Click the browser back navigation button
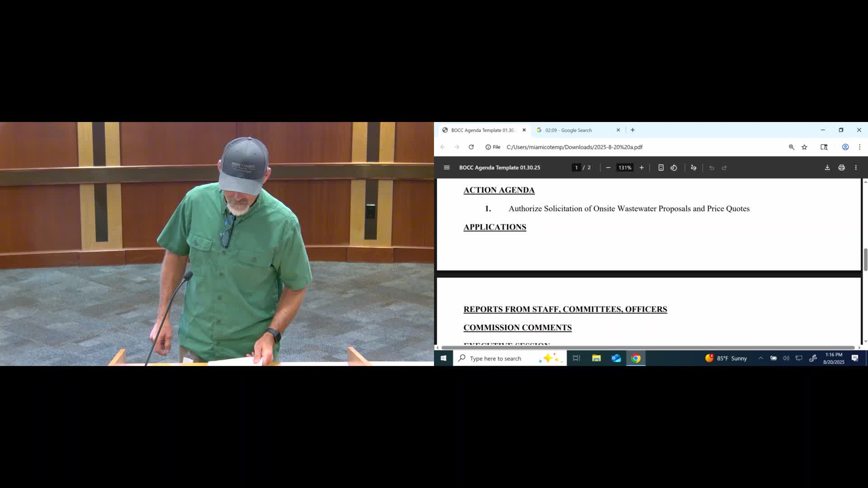 point(442,147)
